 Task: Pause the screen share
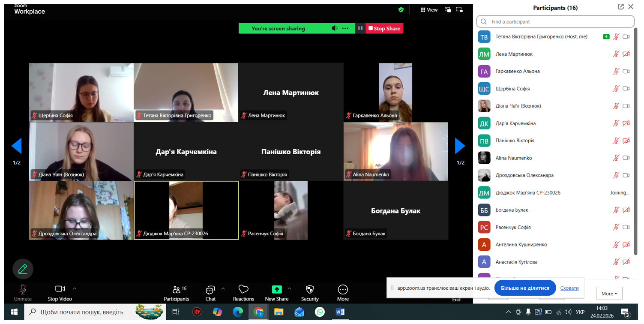[x=360, y=28]
